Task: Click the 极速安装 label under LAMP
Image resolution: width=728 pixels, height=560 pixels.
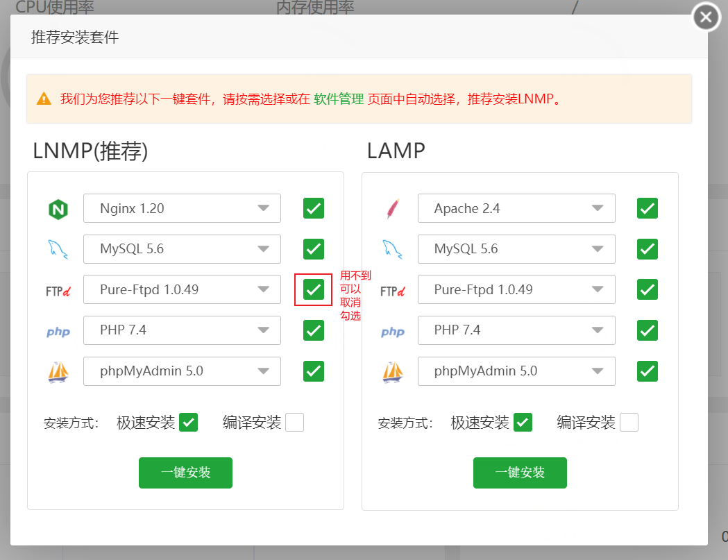Action: click(480, 423)
